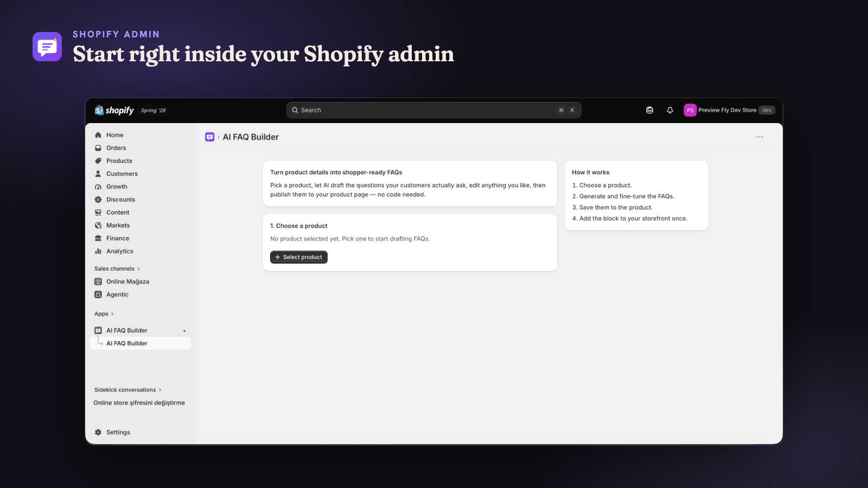Click the dev badge next to store name
Screen dimensions: 868x488
coord(767,110)
